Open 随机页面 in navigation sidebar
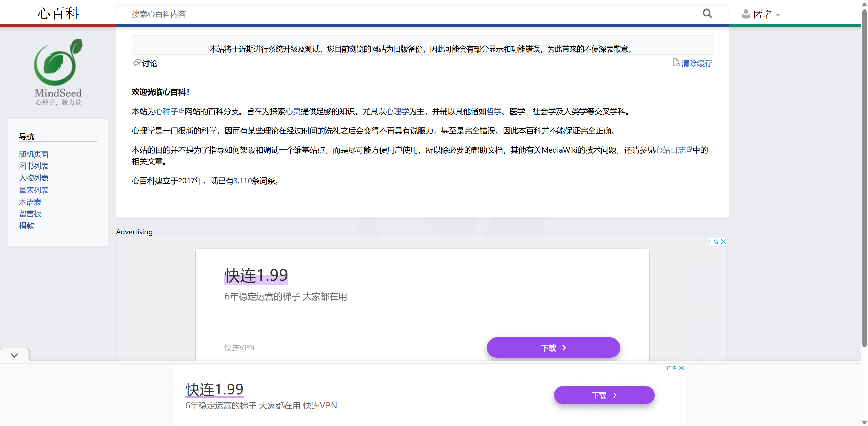 pos(34,154)
